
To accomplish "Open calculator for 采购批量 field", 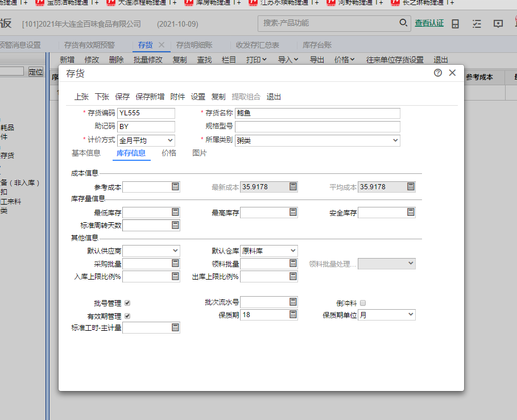I will coord(175,263).
